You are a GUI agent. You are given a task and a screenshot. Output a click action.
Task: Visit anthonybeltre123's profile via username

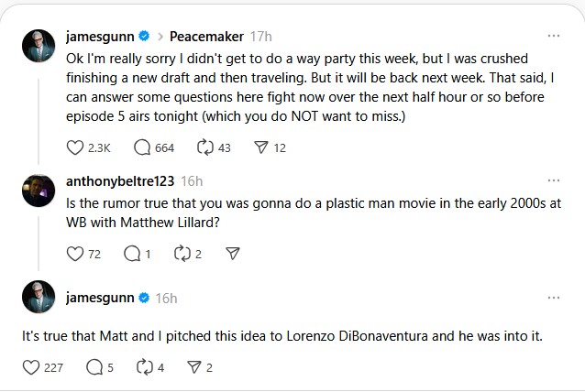click(x=119, y=181)
